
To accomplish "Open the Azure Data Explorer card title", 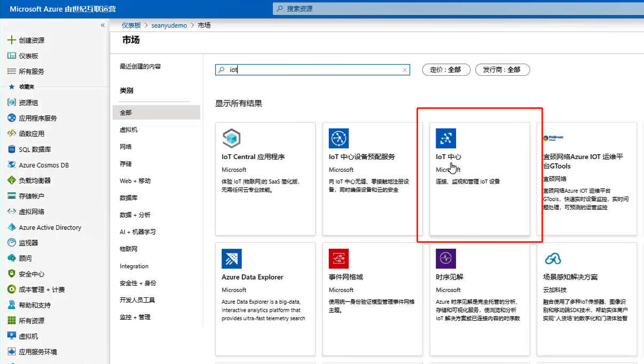I will [x=253, y=277].
